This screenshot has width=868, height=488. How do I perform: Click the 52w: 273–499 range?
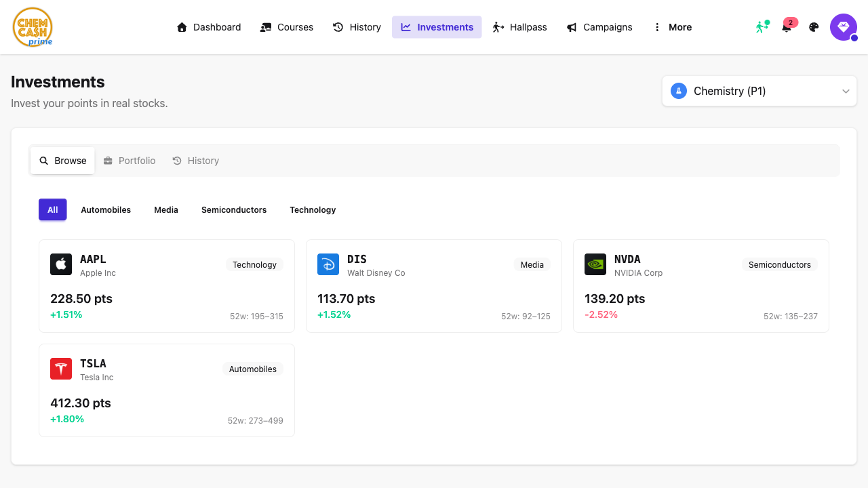tap(256, 420)
